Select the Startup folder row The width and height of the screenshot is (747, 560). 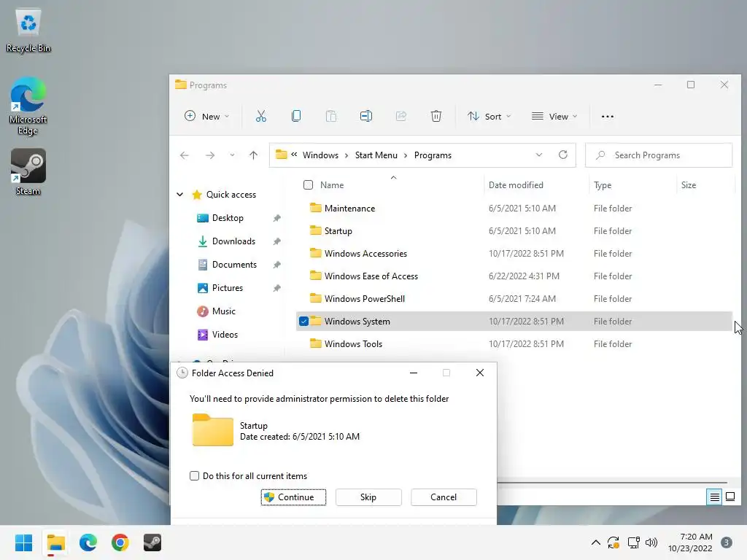pyautogui.click(x=514, y=230)
